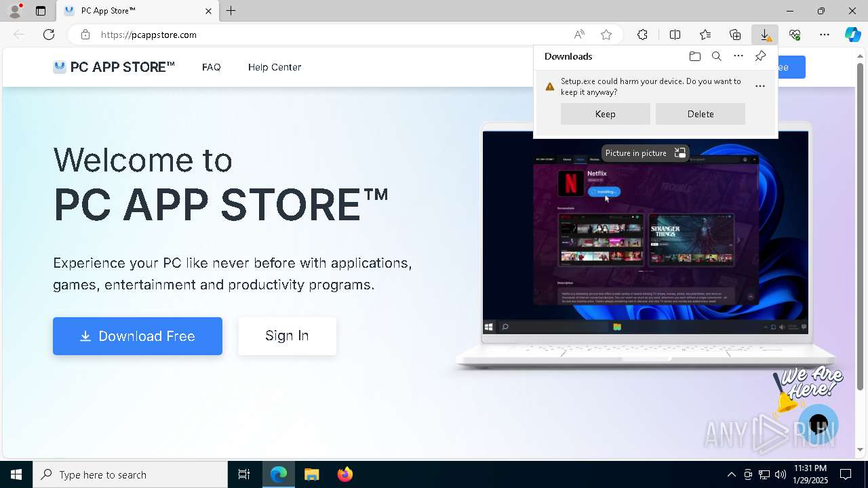
Task: Open the chat support bubble
Action: pyautogui.click(x=818, y=424)
